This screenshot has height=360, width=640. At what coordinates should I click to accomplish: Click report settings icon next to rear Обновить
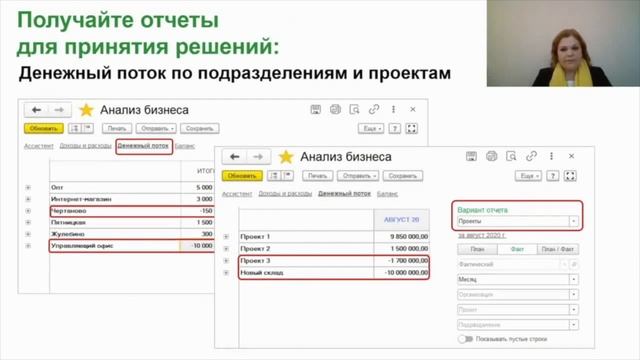(75, 129)
